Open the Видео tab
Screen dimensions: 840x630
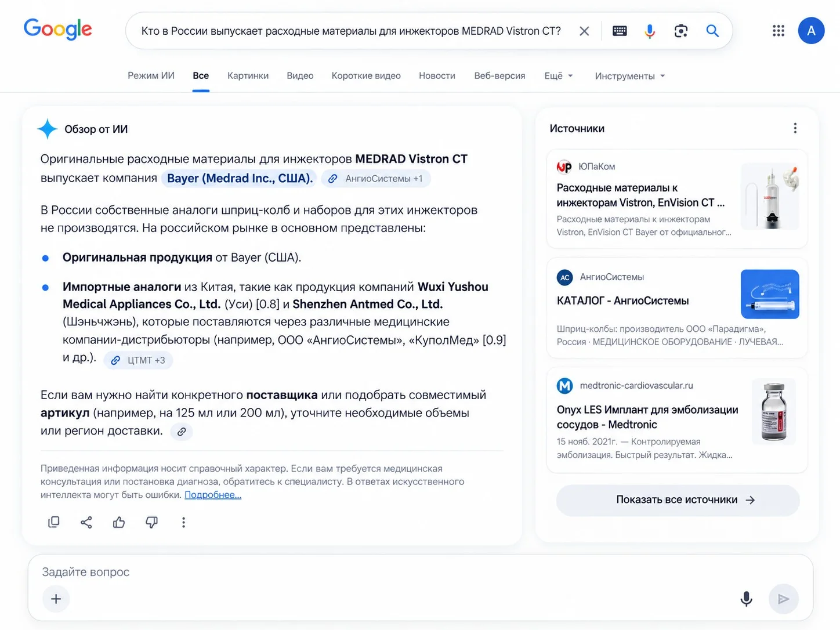pyautogui.click(x=300, y=76)
